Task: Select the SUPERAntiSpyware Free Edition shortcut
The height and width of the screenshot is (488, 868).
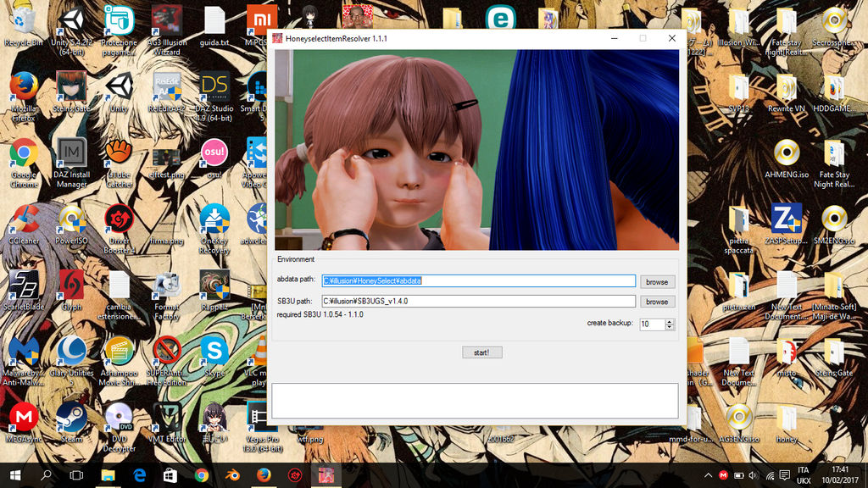Action: coord(167,362)
